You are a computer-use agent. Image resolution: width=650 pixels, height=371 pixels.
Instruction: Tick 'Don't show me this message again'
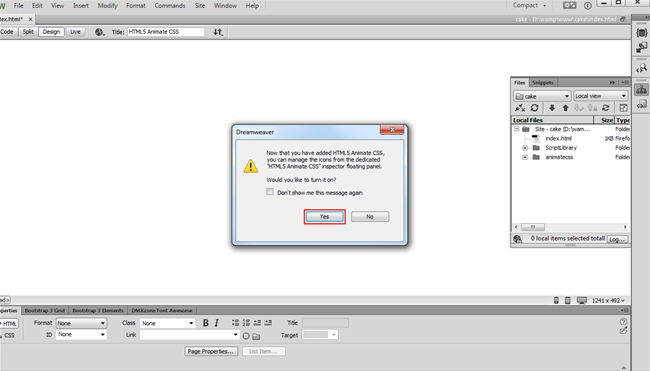pyautogui.click(x=270, y=192)
